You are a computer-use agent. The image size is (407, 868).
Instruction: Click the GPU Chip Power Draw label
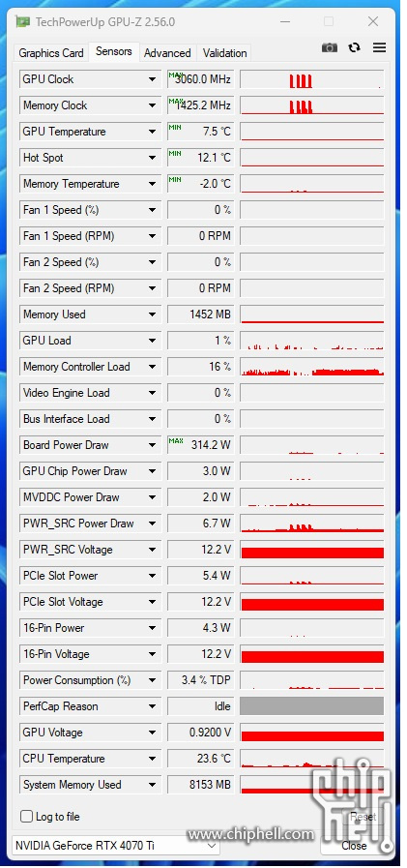click(75, 471)
